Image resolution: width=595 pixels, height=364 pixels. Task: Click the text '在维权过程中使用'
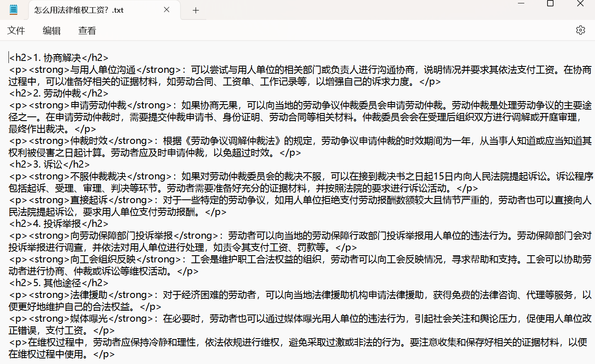tap(46, 354)
